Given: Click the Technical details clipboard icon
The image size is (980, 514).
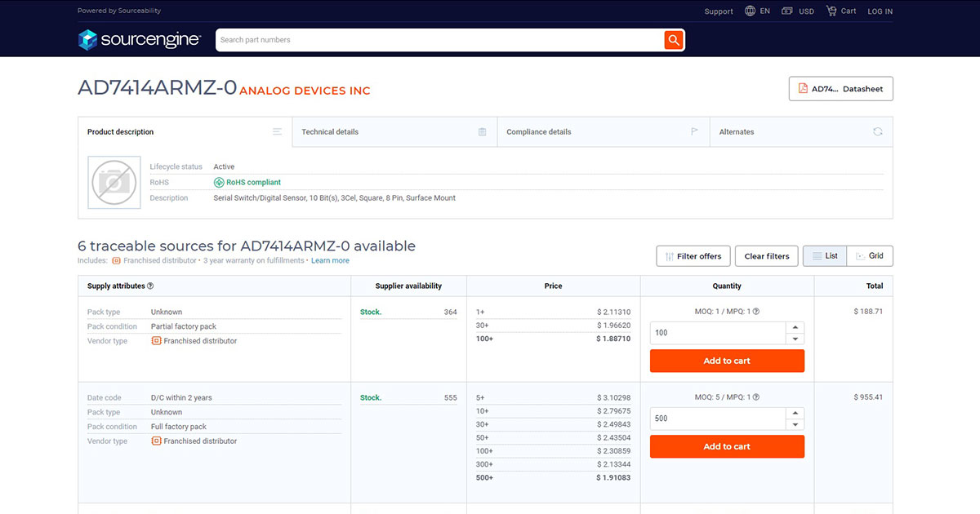Looking at the screenshot, I should tap(483, 131).
